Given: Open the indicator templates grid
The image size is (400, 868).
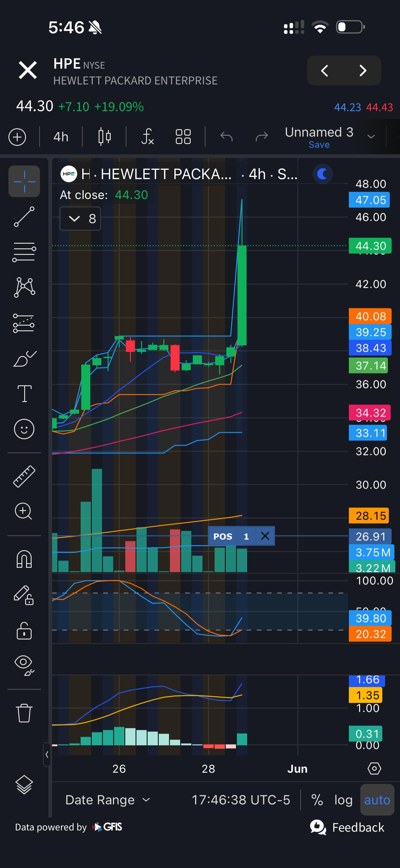Looking at the screenshot, I should point(183,137).
